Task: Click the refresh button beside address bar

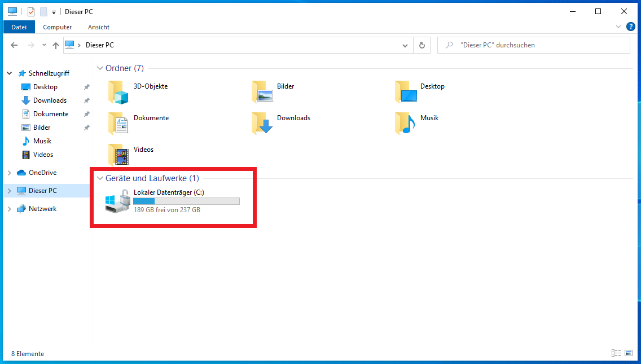Action: coord(422,45)
